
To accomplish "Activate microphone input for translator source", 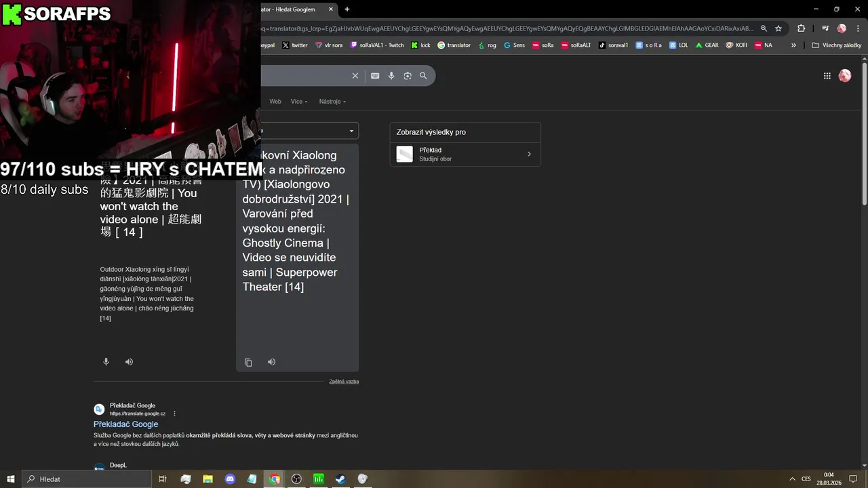I will 106,362.
